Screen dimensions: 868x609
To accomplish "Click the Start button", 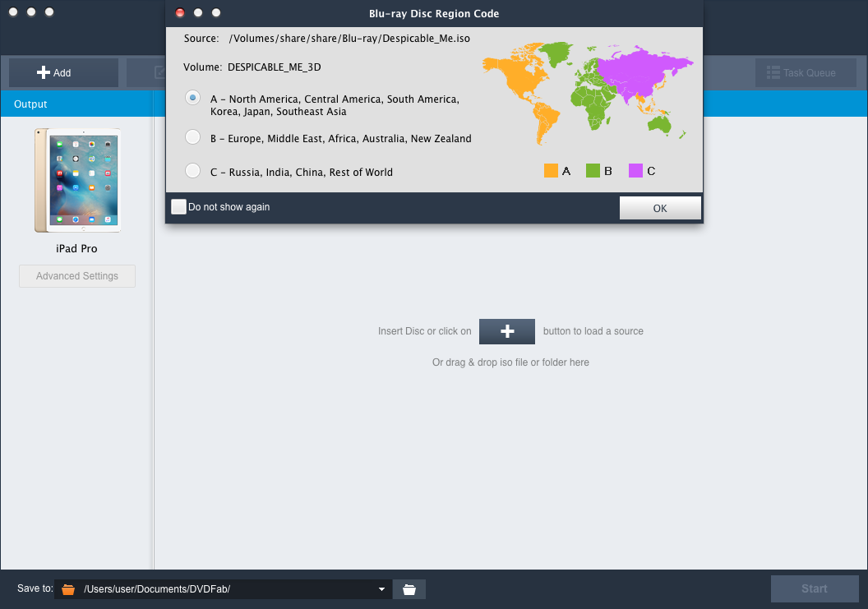I will point(815,588).
